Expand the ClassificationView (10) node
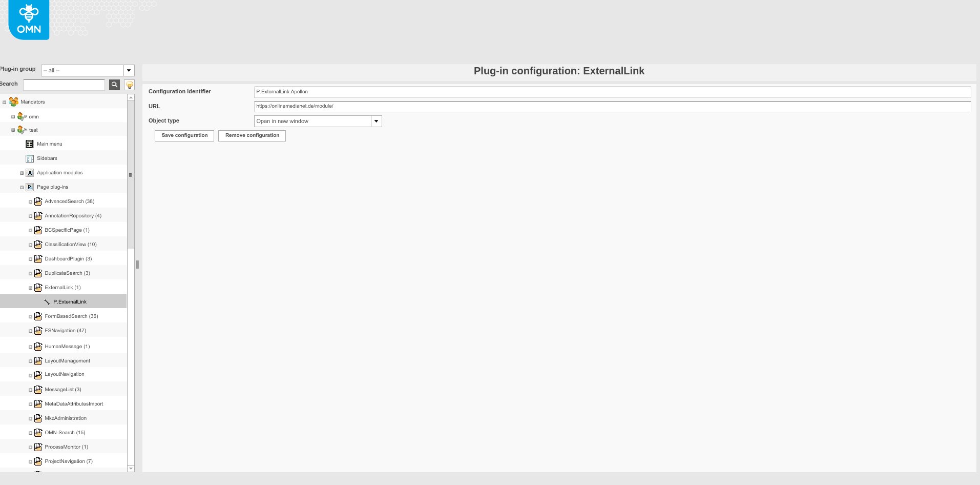Viewport: 980px width, 485px height. tap(30, 245)
